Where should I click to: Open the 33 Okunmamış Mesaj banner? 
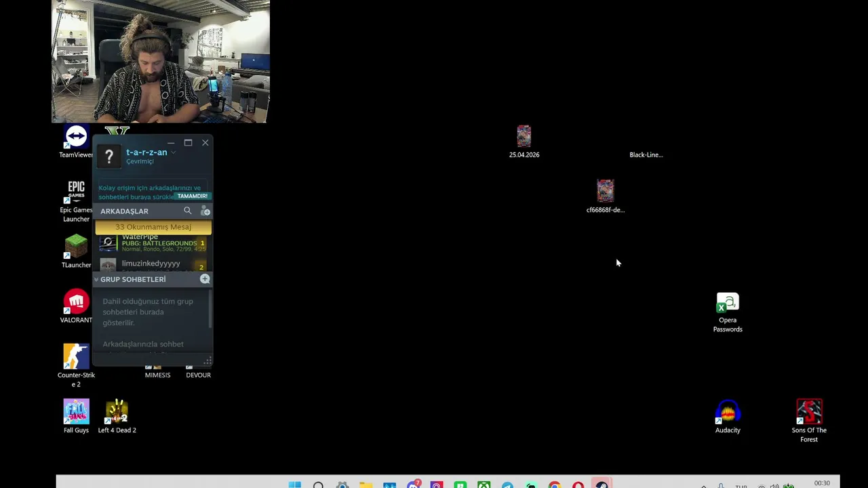click(x=153, y=227)
